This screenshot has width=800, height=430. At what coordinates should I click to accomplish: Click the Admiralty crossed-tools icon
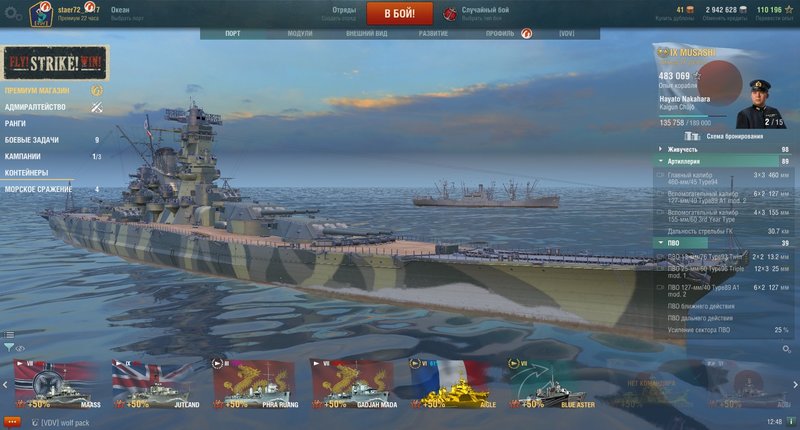point(96,107)
